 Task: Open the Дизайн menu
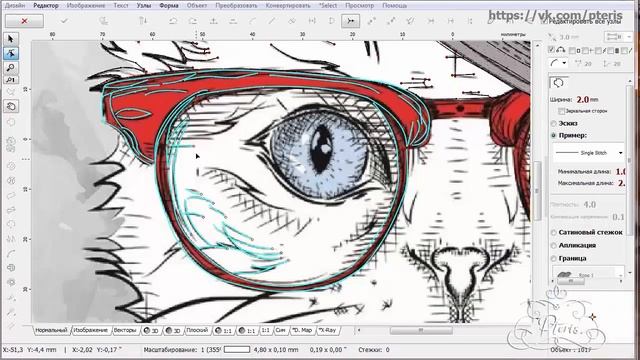tap(15, 6)
